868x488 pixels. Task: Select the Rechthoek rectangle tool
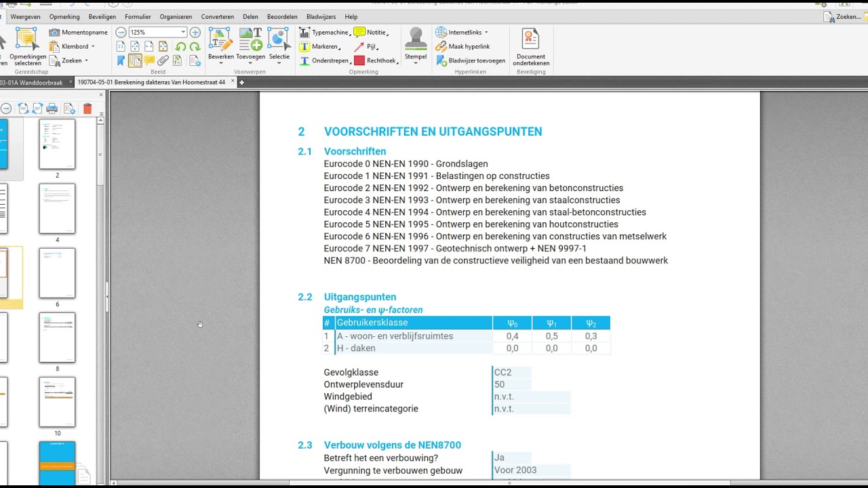(x=374, y=61)
